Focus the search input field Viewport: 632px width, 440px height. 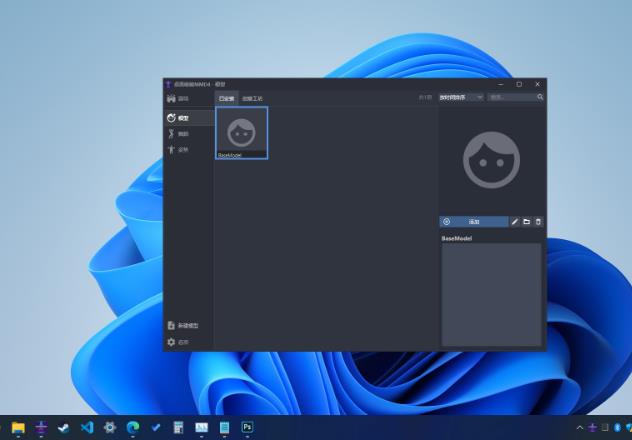[x=512, y=97]
